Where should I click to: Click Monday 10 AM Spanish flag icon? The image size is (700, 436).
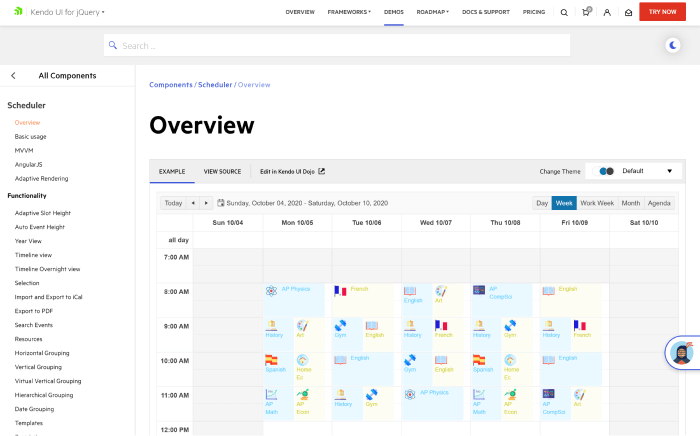pos(271,360)
